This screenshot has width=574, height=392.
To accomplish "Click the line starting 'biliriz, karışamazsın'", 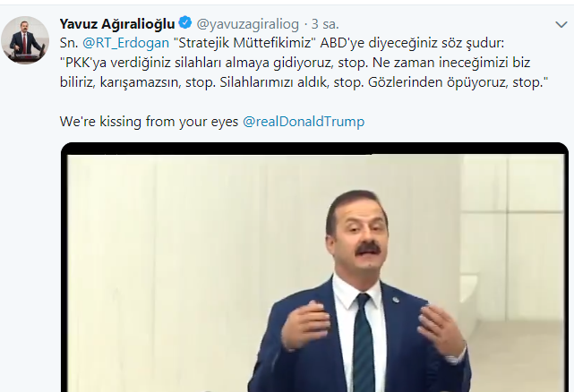I will (304, 82).
